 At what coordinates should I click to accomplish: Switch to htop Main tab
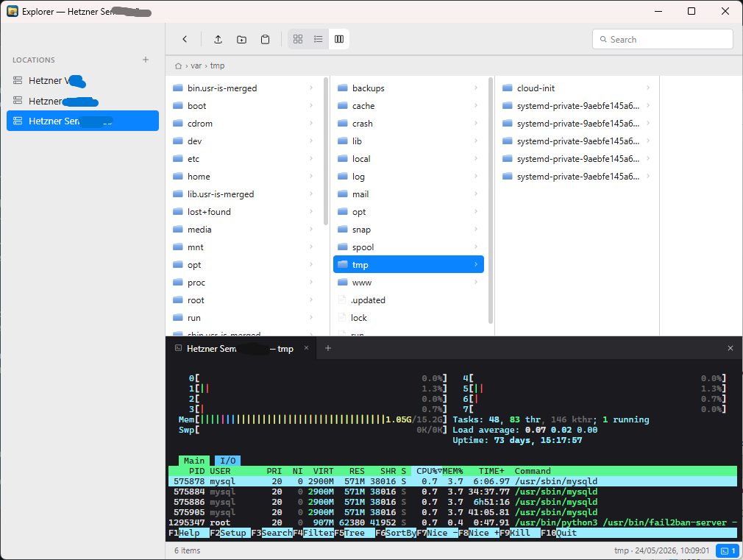pyautogui.click(x=194, y=461)
